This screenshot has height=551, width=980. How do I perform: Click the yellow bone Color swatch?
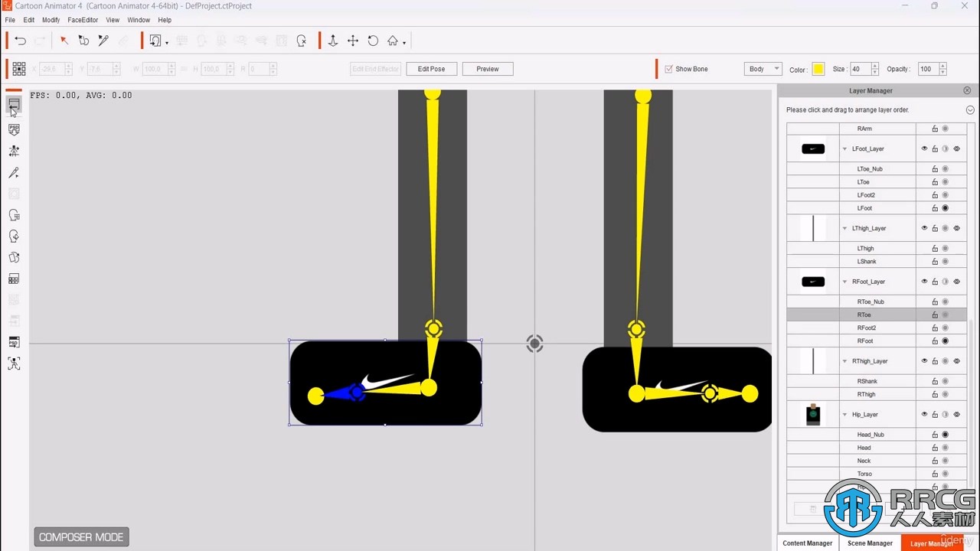click(818, 69)
